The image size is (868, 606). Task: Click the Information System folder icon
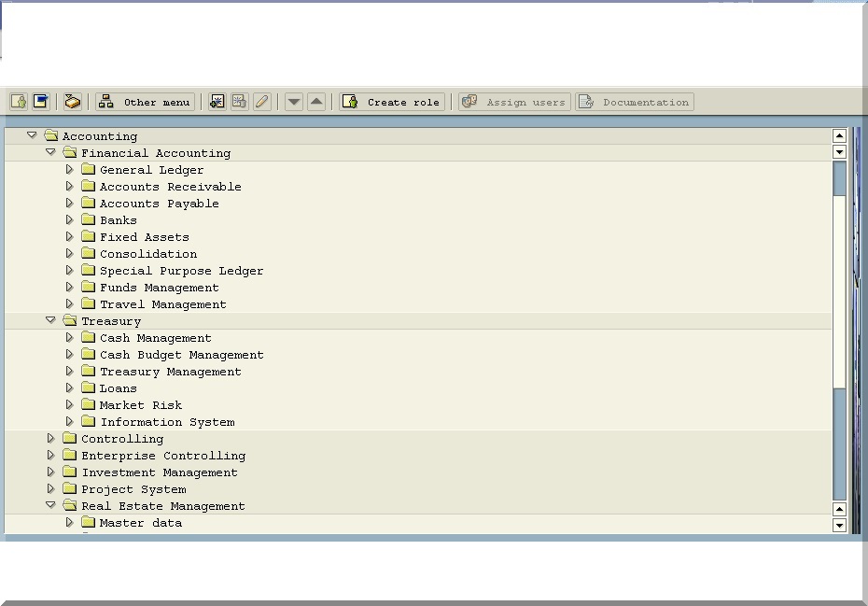pos(88,421)
